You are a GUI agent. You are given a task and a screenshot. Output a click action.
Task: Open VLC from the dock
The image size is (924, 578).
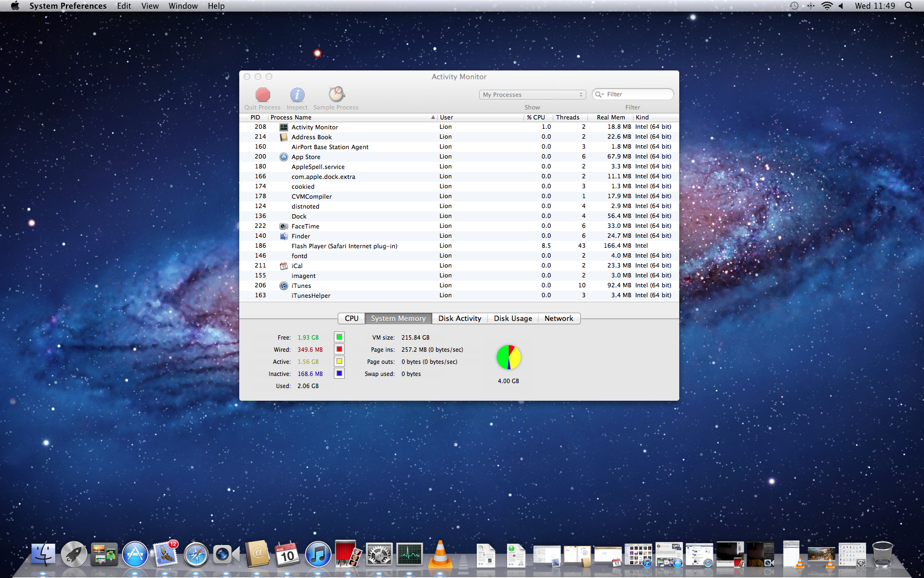click(440, 555)
